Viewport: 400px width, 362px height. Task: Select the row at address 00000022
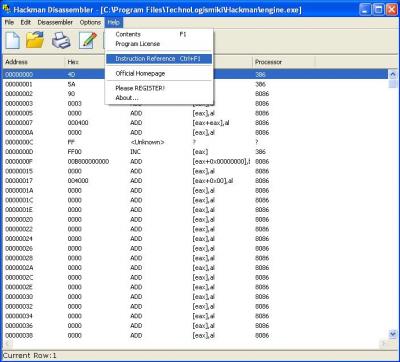(196, 229)
